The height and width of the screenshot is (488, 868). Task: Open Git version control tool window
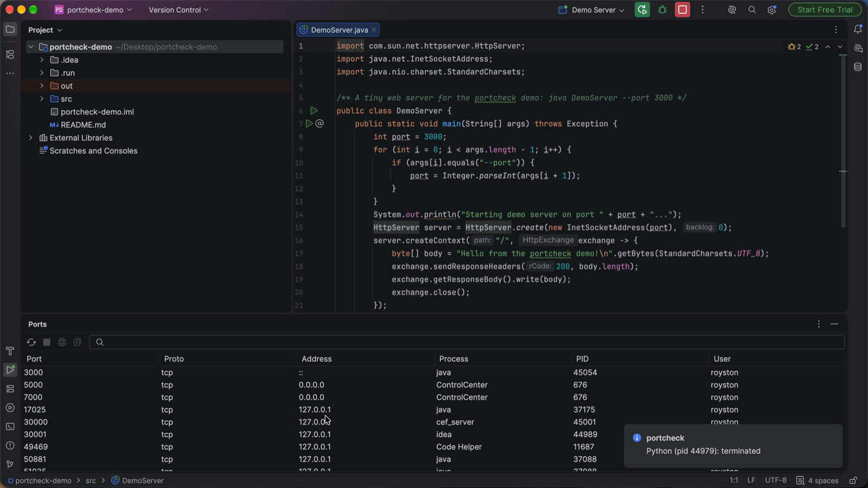pyautogui.click(x=10, y=464)
